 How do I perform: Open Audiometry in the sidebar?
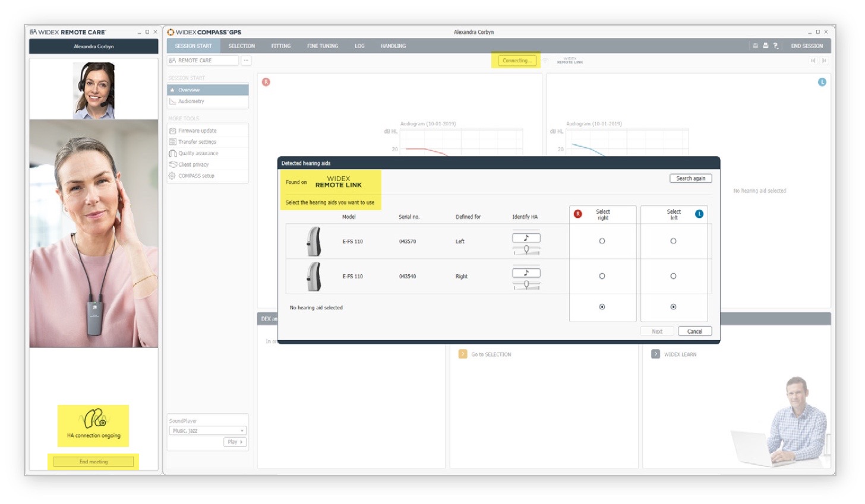click(x=208, y=102)
